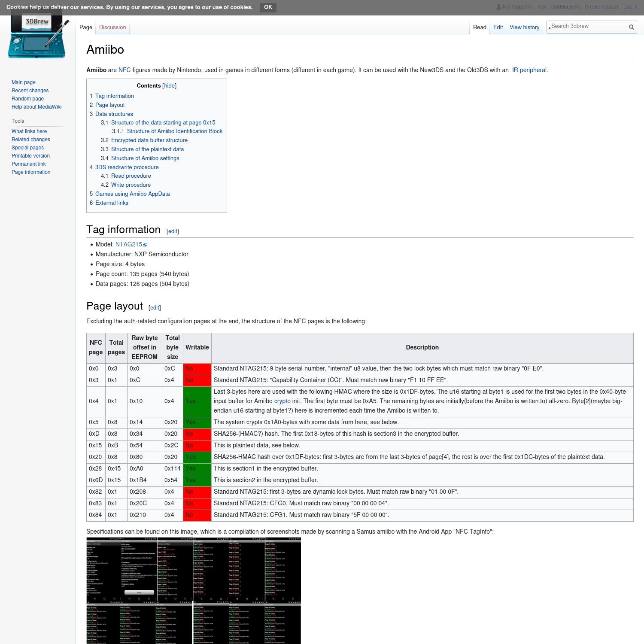The image size is (644, 644).
Task: Click the Writable column header
Action: [x=197, y=347]
